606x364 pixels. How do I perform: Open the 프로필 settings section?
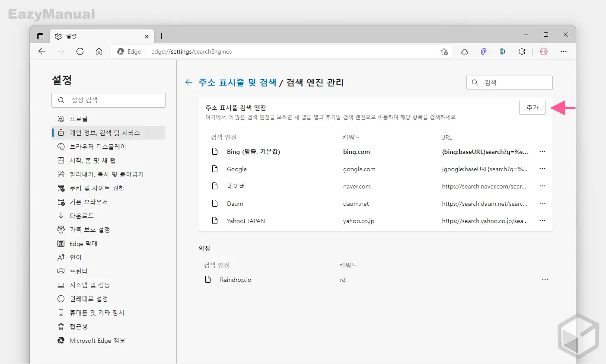pos(108,119)
